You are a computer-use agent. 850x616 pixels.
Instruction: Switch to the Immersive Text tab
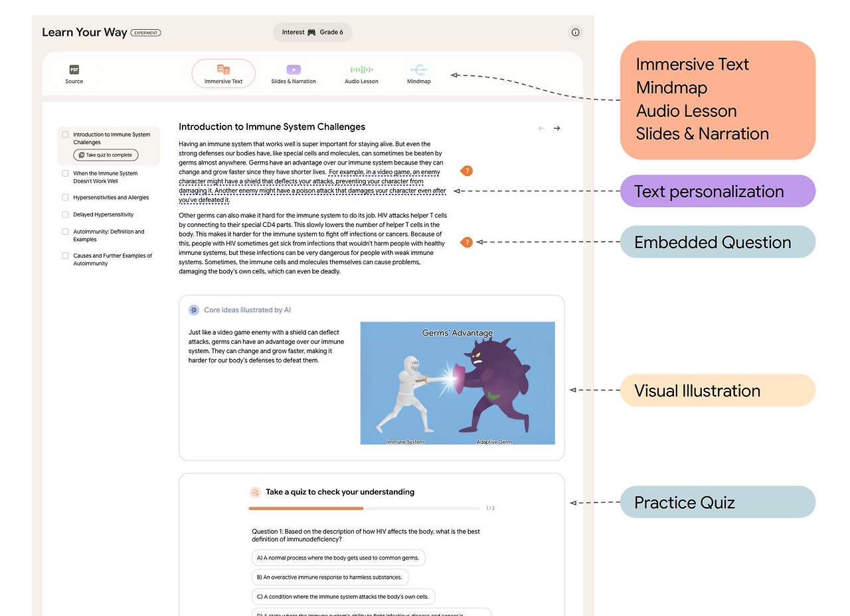tap(224, 74)
